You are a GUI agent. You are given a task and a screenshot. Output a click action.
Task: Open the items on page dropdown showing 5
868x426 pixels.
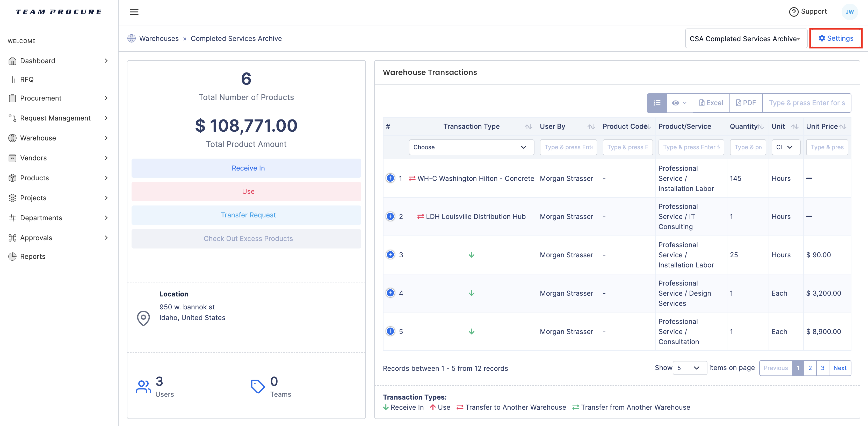[x=689, y=368]
